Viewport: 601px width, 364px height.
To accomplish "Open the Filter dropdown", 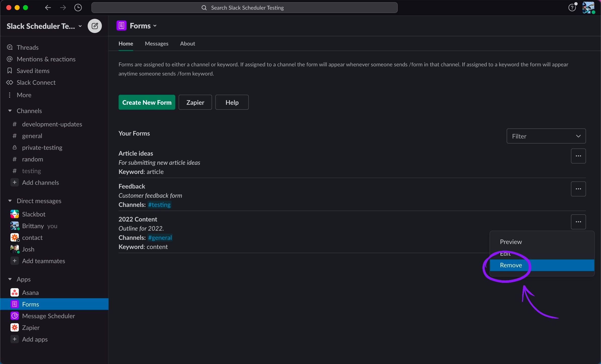I will 546,136.
